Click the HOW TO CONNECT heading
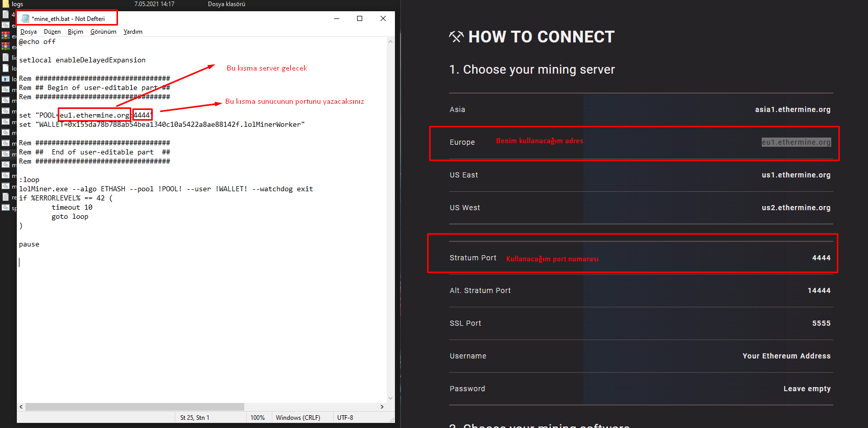Image resolution: width=868 pixels, height=428 pixels. coord(541,37)
